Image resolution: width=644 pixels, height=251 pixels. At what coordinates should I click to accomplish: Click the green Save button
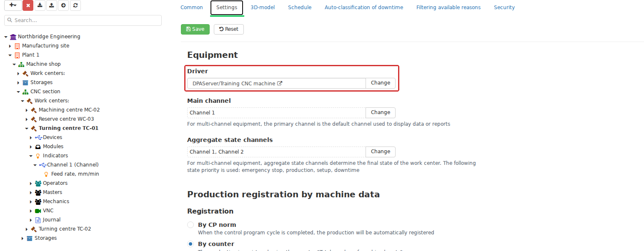pos(195,29)
